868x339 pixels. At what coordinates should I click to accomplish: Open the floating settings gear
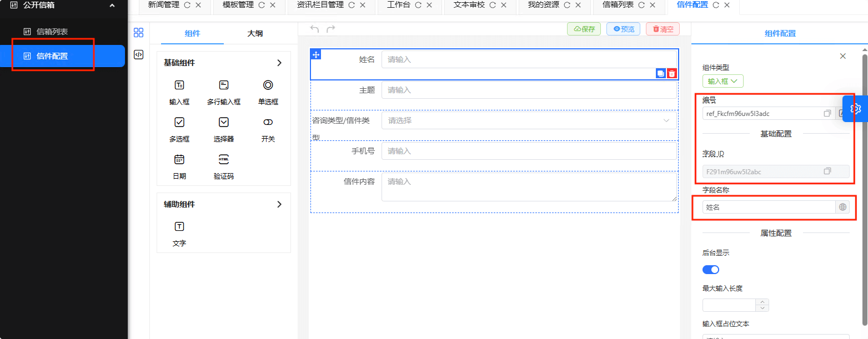click(855, 108)
